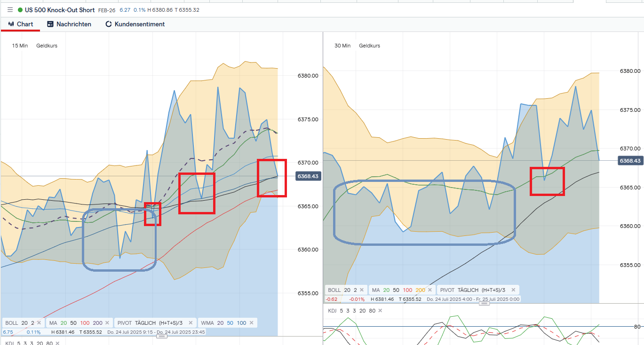Change Geldkurs price type on 30 Min chart
Viewport: 644px width, 345px height.
369,46
